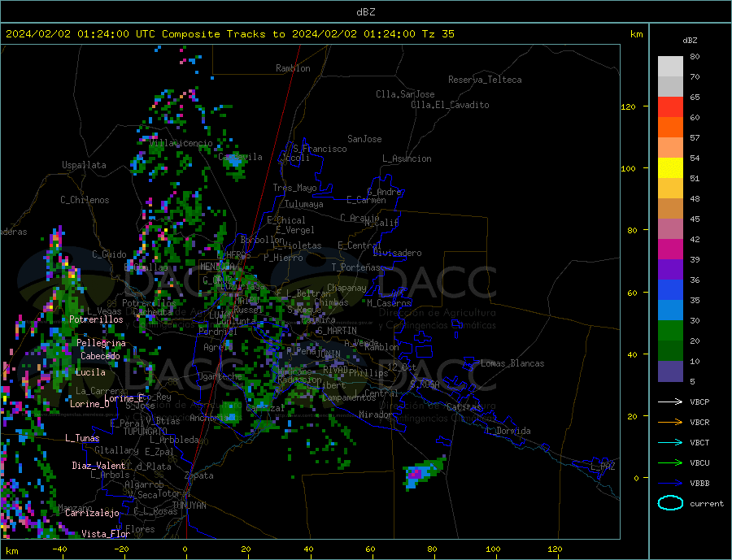Click the Diaz_Valent map label

coord(99,466)
